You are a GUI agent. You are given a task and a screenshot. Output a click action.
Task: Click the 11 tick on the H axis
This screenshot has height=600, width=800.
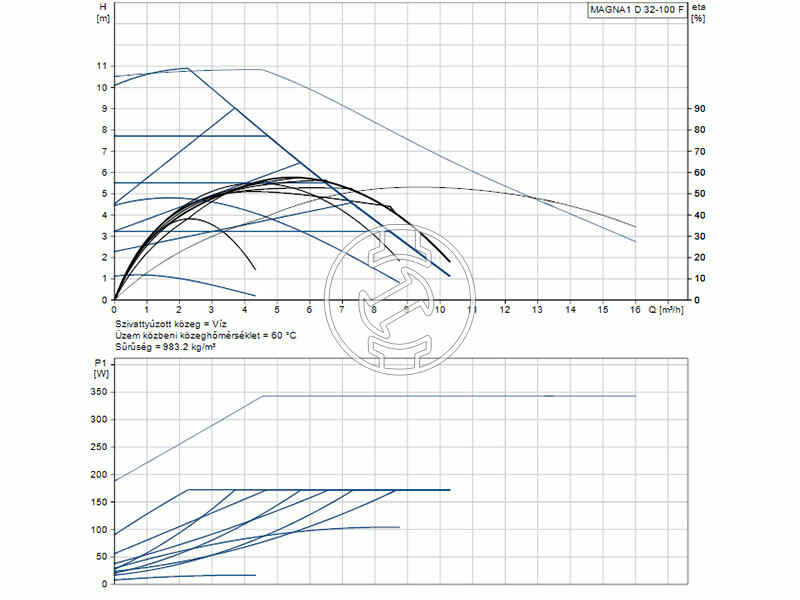click(102, 66)
